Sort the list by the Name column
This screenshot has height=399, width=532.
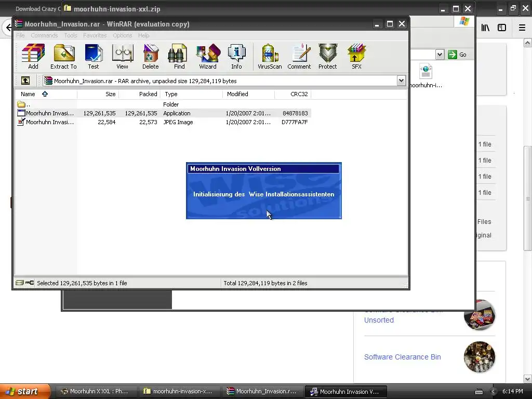46,94
